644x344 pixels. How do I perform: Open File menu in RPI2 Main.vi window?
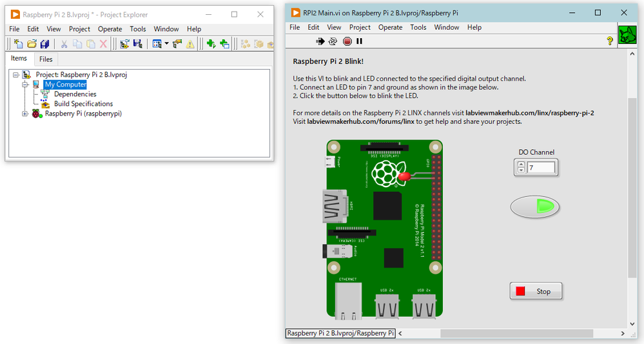[295, 27]
